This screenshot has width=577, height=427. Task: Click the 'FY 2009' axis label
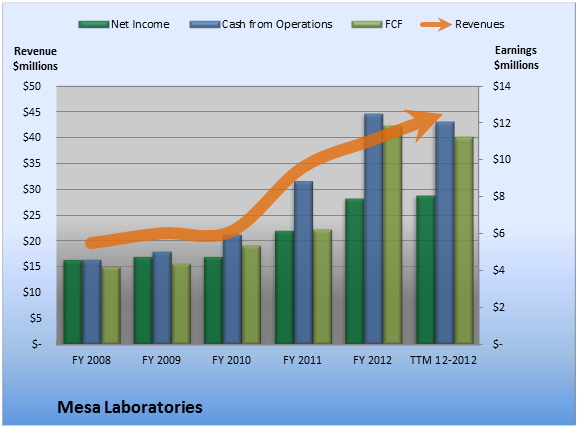pos(162,360)
